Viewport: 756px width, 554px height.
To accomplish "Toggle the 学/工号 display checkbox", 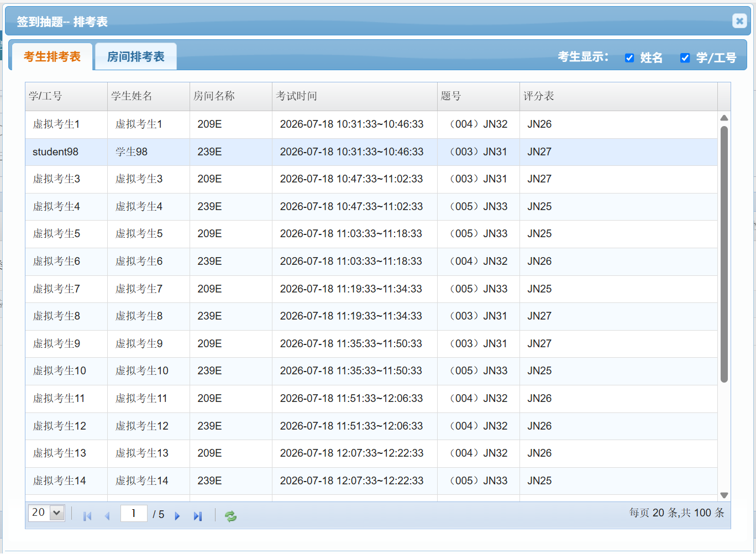I will pos(685,58).
